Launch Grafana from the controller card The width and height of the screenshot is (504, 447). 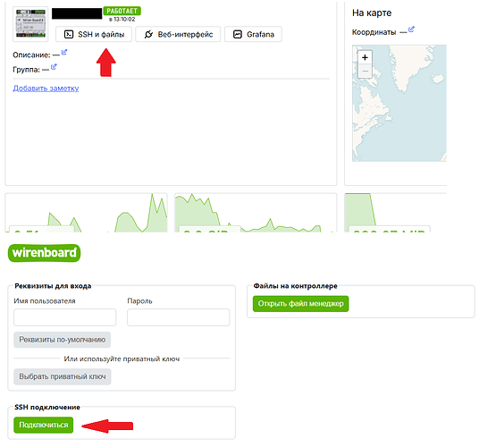coord(253,34)
